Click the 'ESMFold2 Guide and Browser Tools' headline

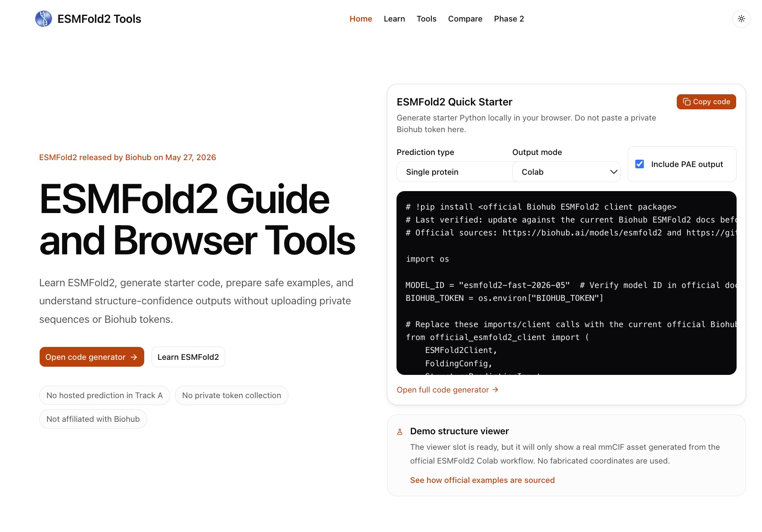197,220
